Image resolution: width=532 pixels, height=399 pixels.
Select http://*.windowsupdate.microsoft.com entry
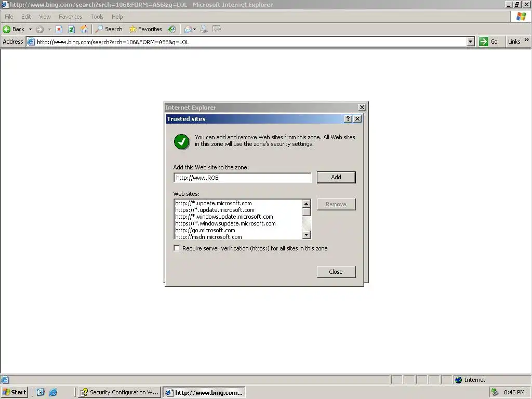click(224, 217)
